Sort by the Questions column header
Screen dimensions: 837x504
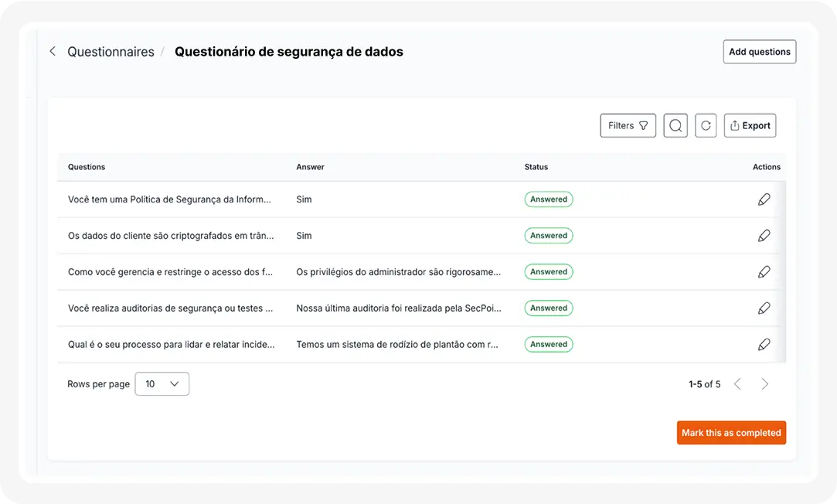pos(87,167)
